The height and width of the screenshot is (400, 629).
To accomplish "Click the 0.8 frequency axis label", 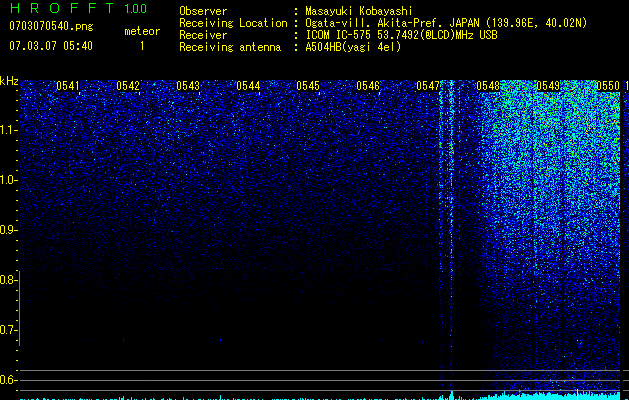I will [x=8, y=280].
